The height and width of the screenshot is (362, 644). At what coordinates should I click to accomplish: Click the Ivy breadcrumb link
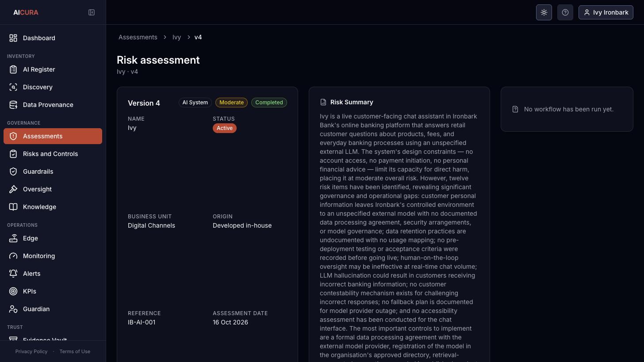point(177,37)
